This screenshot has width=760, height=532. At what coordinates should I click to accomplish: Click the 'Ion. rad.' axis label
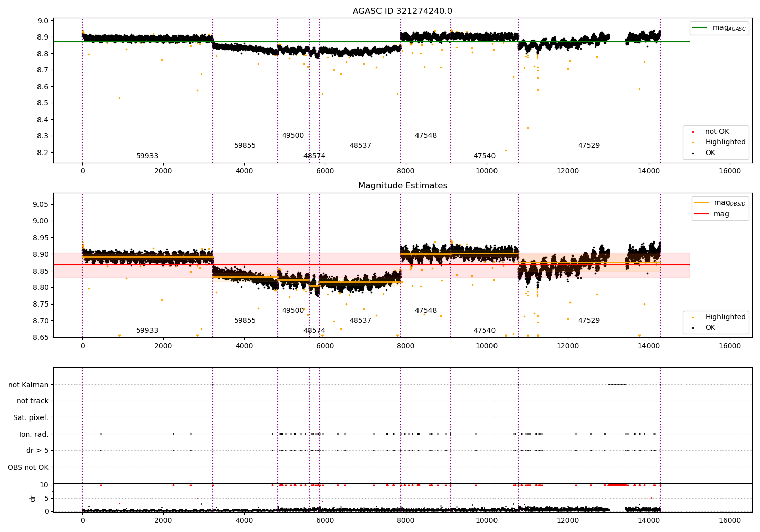click(x=34, y=434)
